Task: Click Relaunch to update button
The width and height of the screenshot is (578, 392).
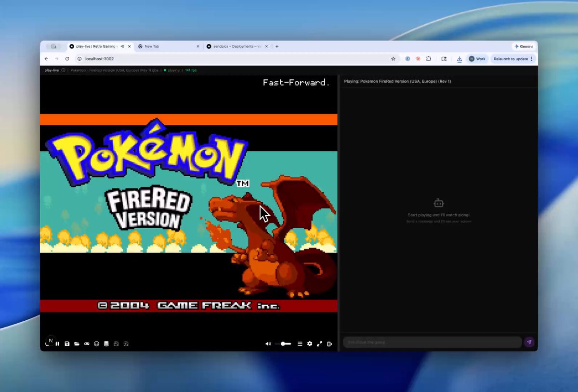Action: (513, 59)
